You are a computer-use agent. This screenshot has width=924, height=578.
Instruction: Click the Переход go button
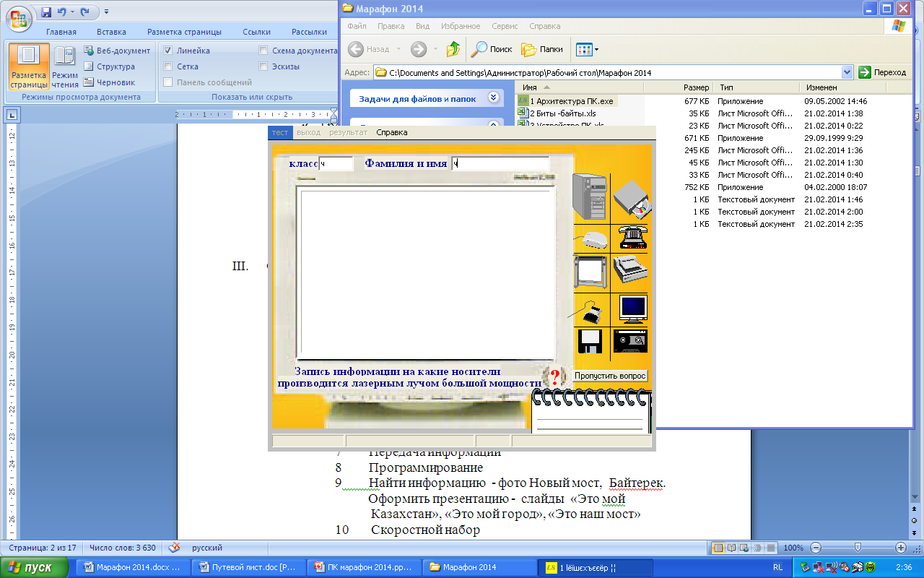pos(882,72)
